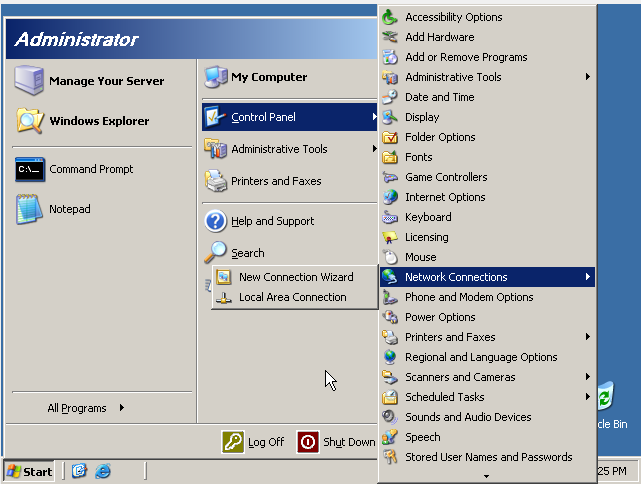This screenshot has width=641, height=484.
Task: Select New Connection Wizard
Action: click(x=295, y=277)
